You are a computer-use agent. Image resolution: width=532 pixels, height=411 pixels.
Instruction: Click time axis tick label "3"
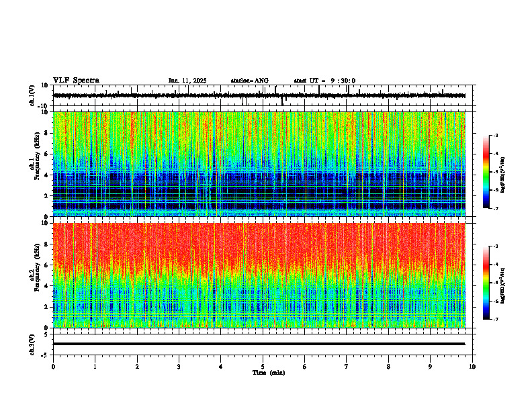(179, 367)
